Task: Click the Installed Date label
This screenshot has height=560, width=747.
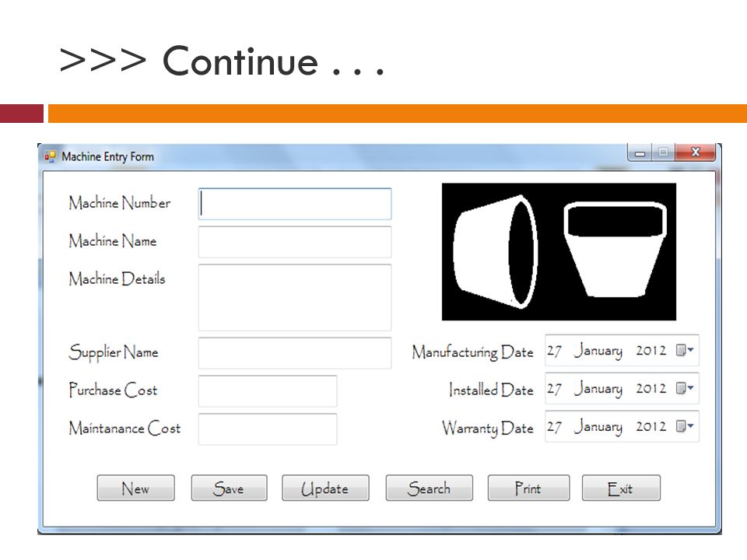Action: [x=491, y=390]
